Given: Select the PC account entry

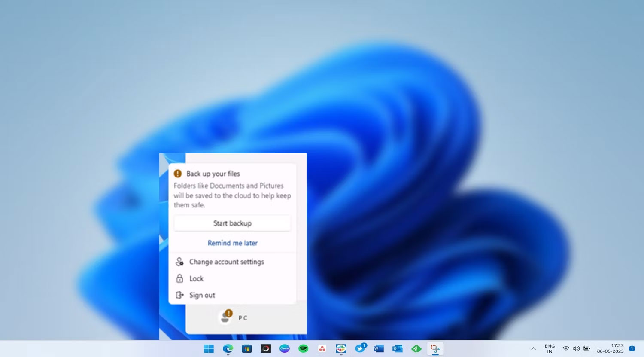Looking at the screenshot, I should point(233,317).
